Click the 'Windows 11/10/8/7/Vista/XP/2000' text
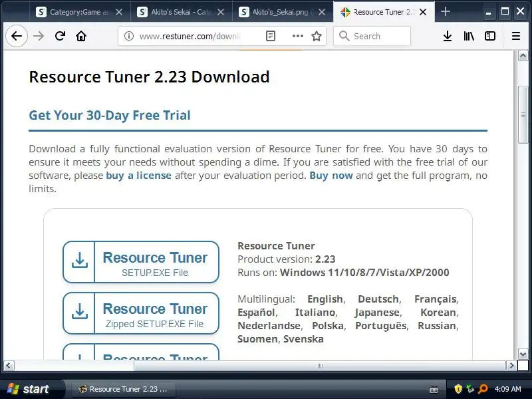 coord(364,273)
